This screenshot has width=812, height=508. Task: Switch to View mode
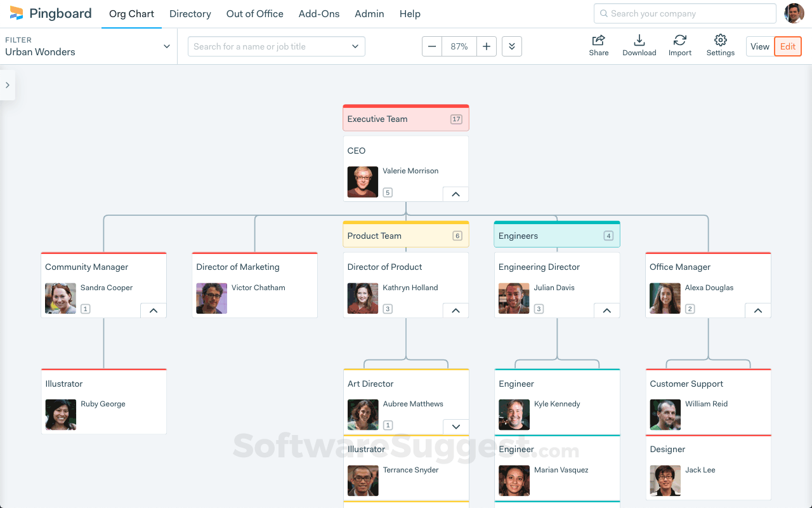pos(759,46)
